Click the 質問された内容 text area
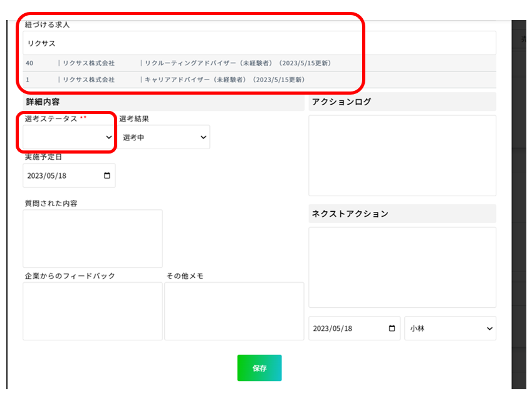The width and height of the screenshot is (532, 398). tap(93, 239)
